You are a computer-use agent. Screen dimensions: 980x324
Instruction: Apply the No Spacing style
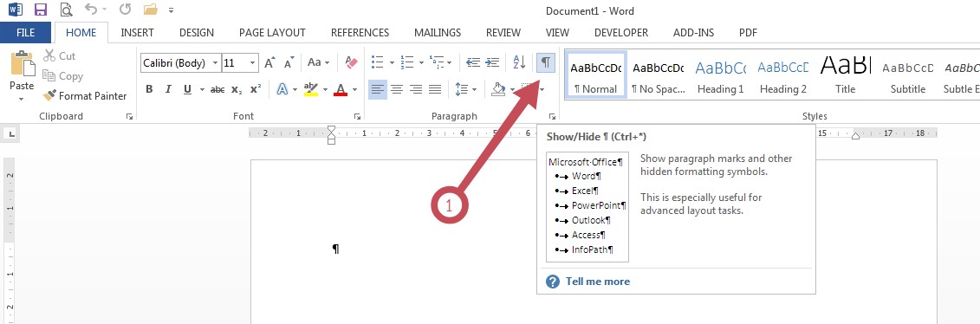pyautogui.click(x=659, y=75)
